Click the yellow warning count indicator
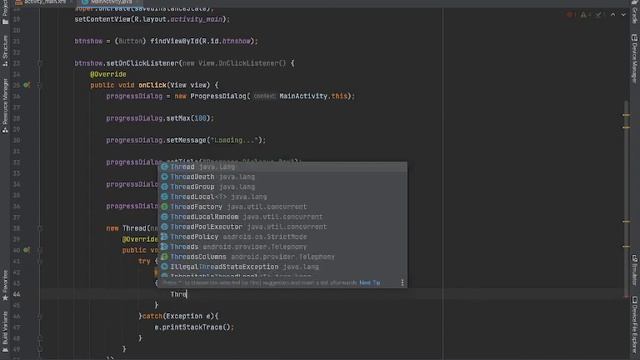 coord(585,15)
